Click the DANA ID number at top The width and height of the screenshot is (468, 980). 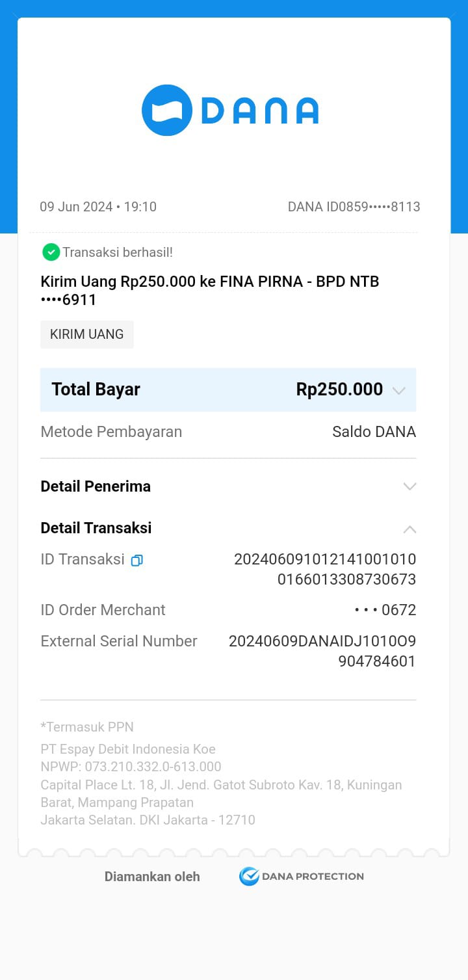pyautogui.click(x=354, y=207)
